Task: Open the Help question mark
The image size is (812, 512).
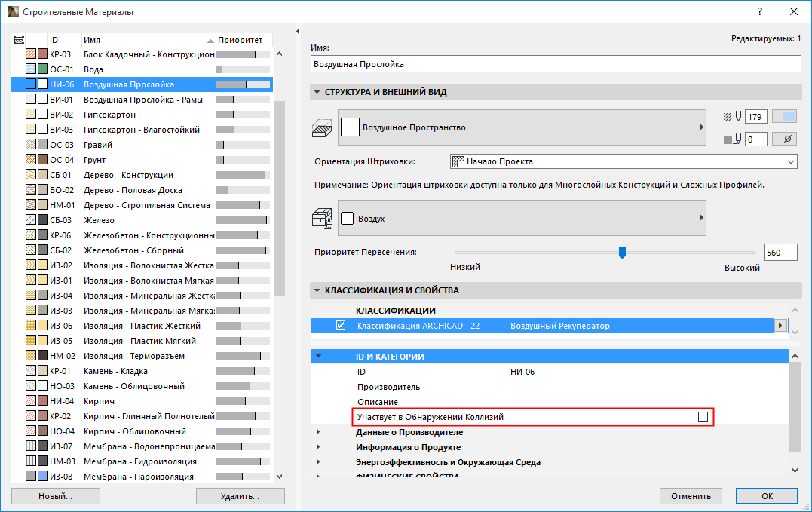Action: [x=758, y=11]
